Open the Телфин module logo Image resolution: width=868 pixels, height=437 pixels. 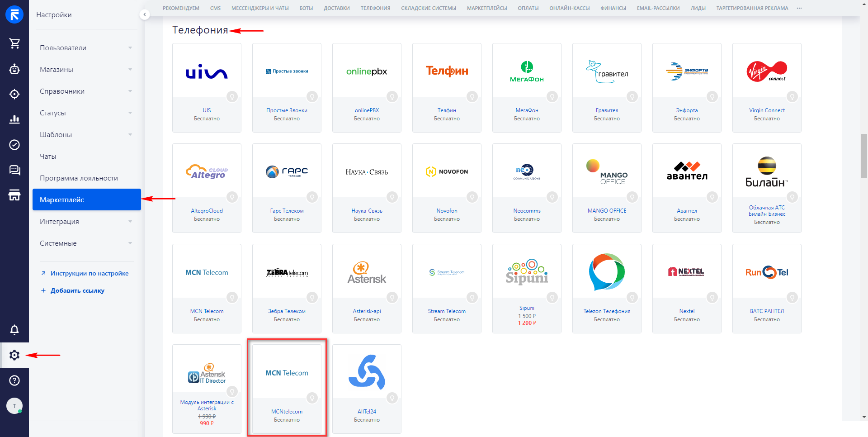coord(447,71)
